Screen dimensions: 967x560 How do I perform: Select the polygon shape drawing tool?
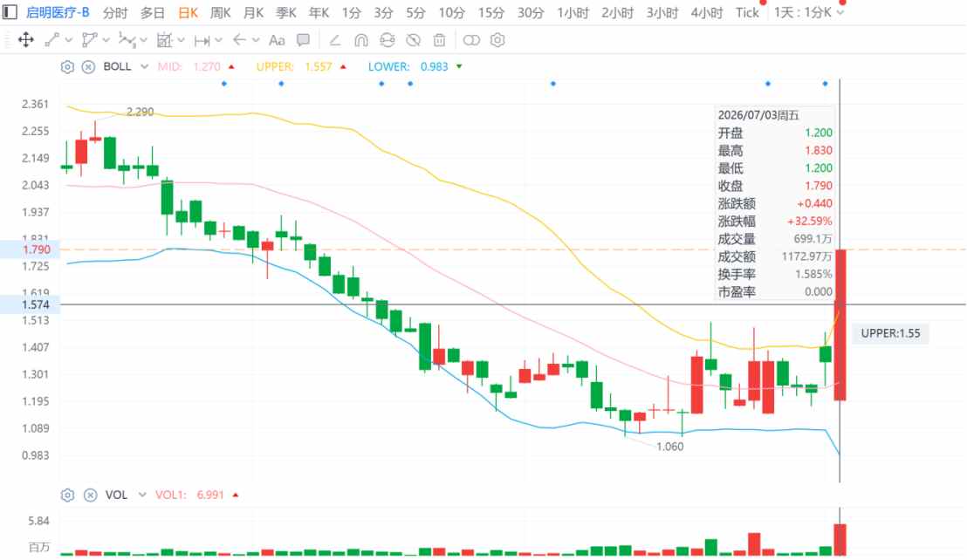pos(89,40)
